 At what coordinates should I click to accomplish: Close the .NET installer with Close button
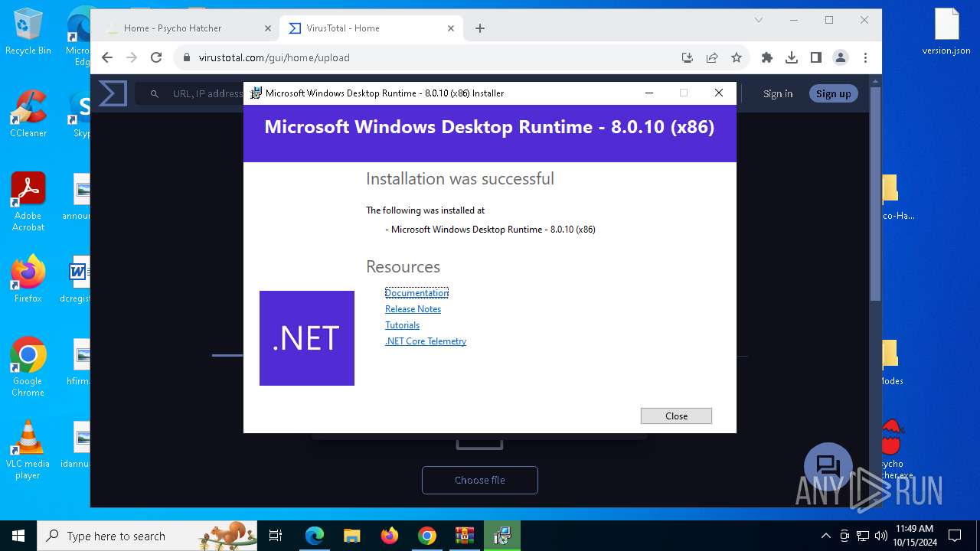[x=676, y=416]
